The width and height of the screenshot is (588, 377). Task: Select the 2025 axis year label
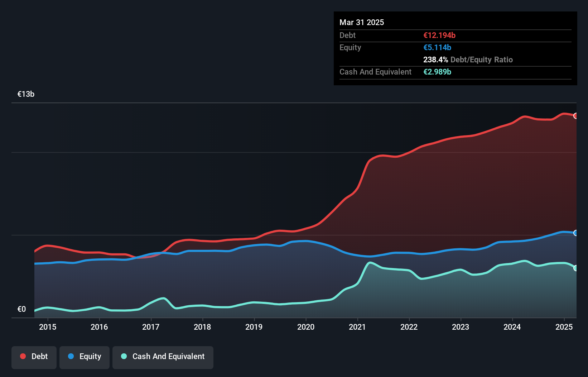(x=564, y=327)
